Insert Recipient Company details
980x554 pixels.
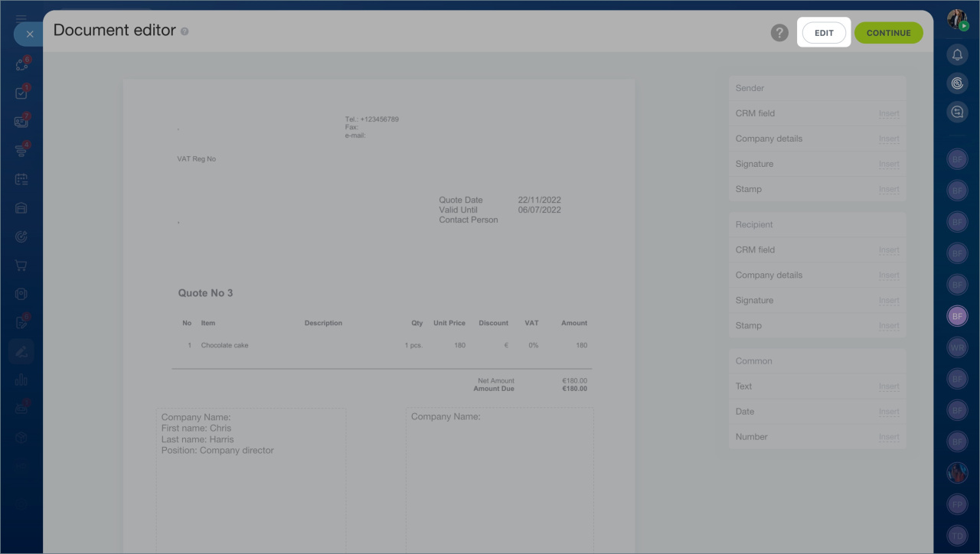(x=889, y=275)
